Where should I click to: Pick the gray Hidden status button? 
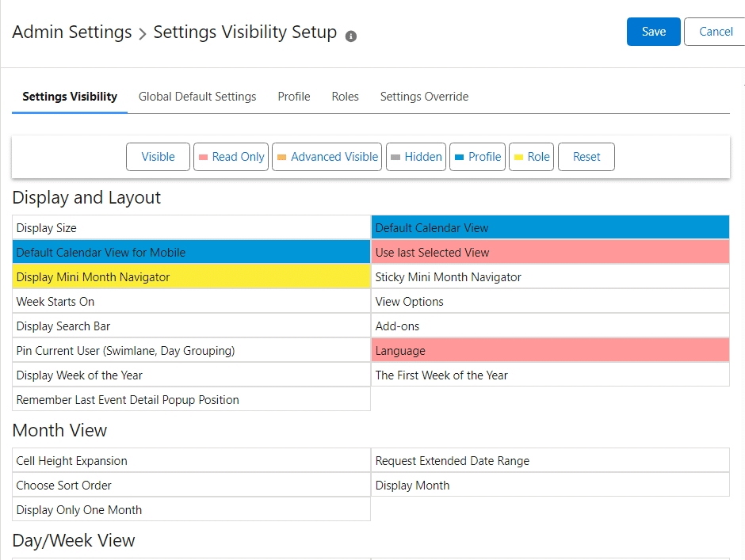click(x=416, y=157)
